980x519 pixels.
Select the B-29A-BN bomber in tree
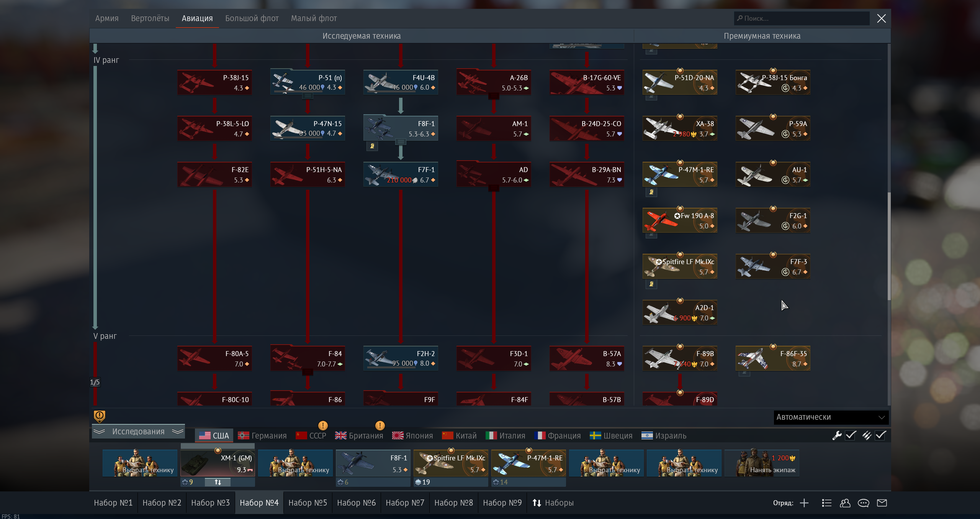[587, 174]
